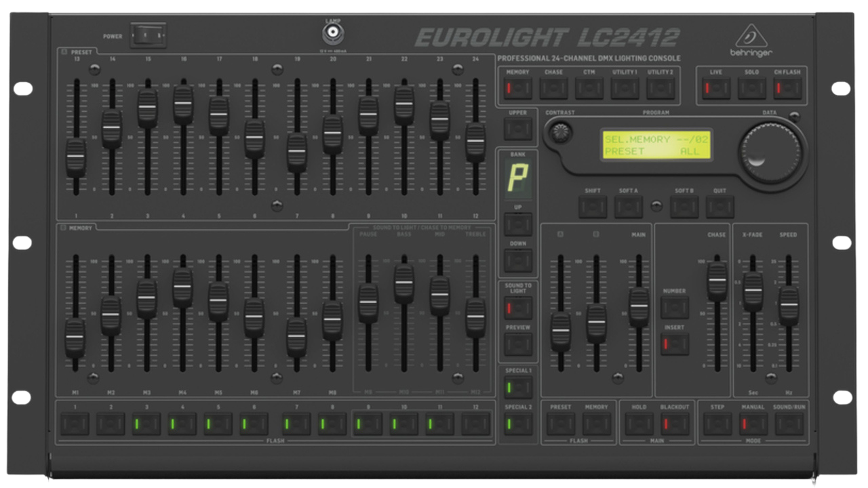Viewport: 868px width, 488px height.
Task: Click the chase NUMBER button
Action: click(675, 307)
